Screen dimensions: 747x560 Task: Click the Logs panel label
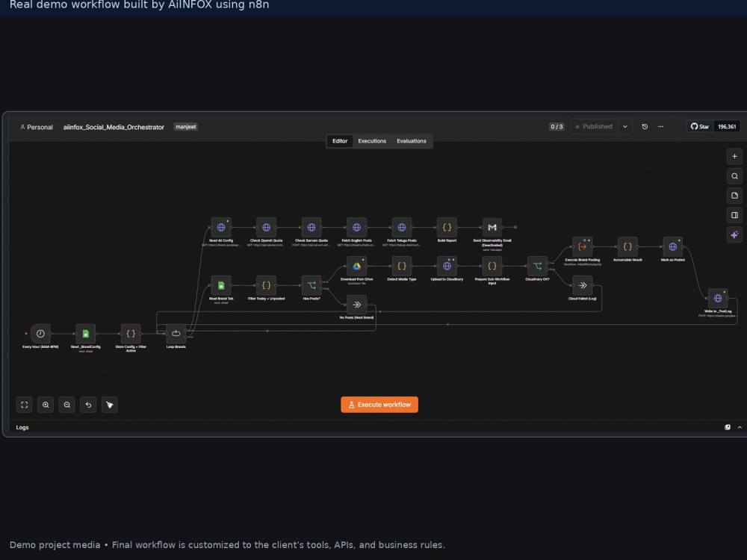(x=22, y=428)
